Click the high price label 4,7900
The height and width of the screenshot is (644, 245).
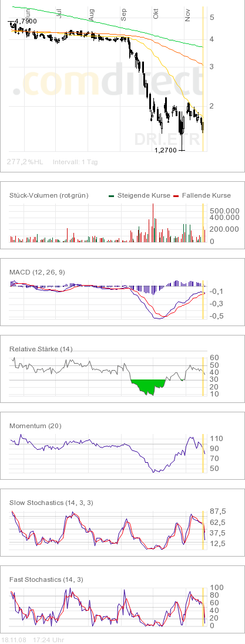click(x=25, y=21)
